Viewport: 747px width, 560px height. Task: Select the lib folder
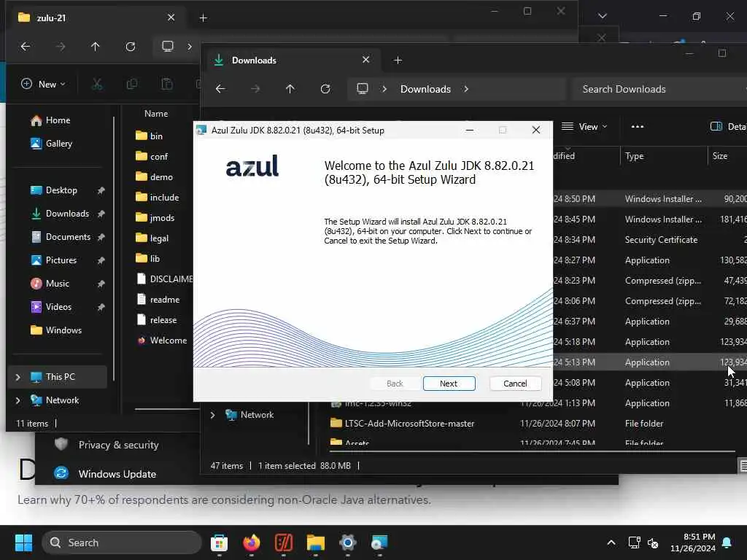point(147,259)
